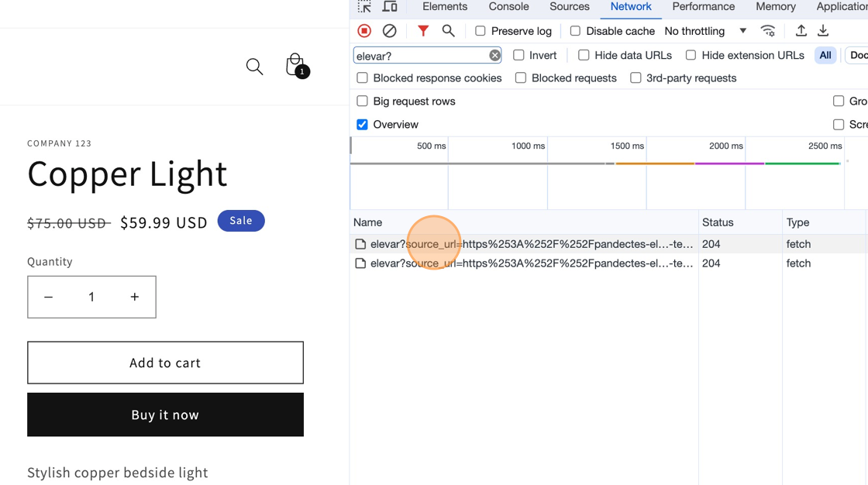This screenshot has height=485, width=868.
Task: Switch to the Console tab
Action: click(x=508, y=7)
